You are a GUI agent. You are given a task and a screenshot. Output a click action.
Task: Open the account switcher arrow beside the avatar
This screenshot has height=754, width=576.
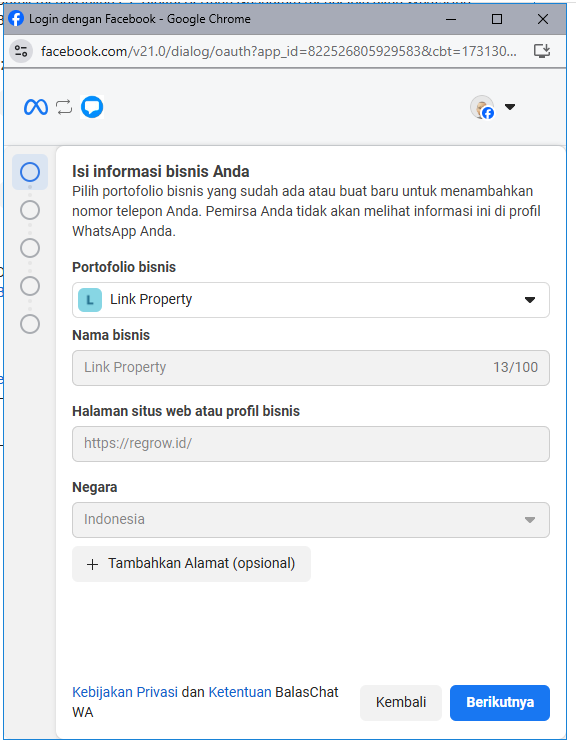pyautogui.click(x=510, y=107)
